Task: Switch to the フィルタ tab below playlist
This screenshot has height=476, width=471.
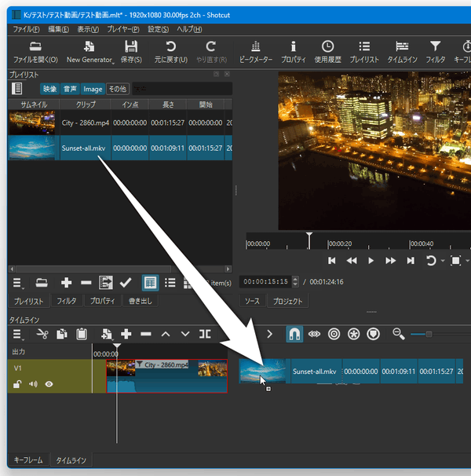Action: pyautogui.click(x=67, y=301)
